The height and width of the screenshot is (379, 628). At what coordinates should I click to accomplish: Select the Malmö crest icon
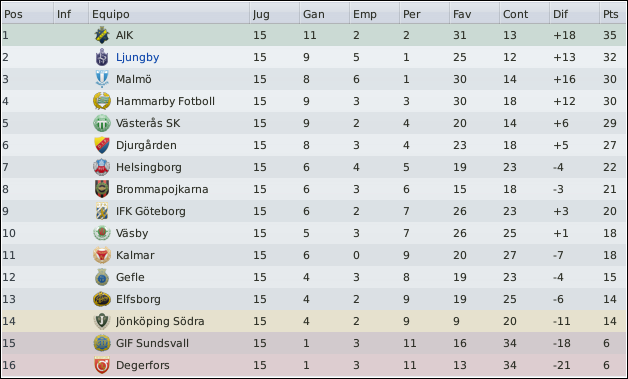pyautogui.click(x=102, y=79)
